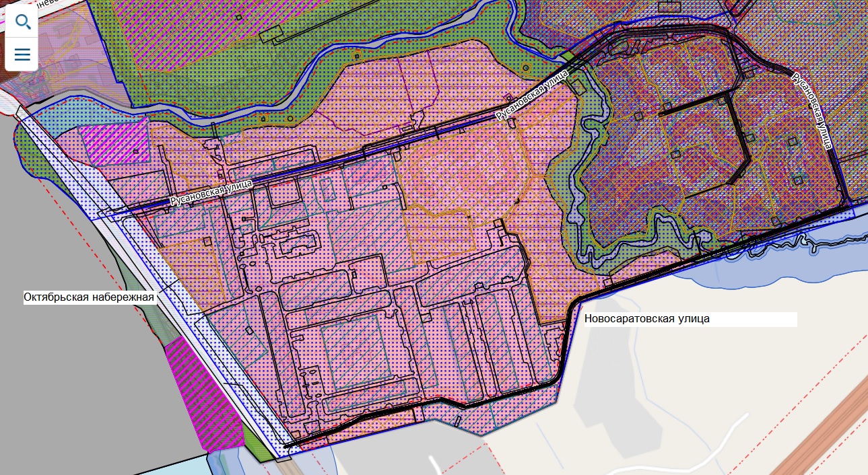This screenshot has width=868, height=475.
Task: Click the vertical Русановская улица label at right
Action: 811,110
